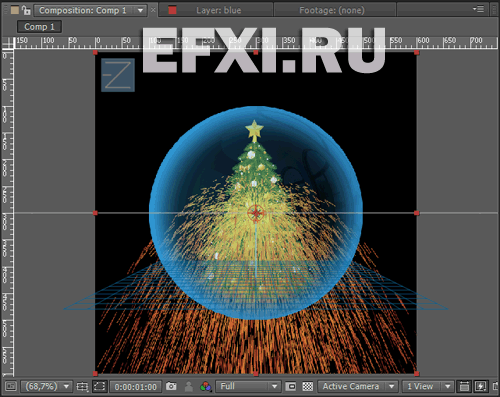Click the layer anchor point crosshair

(x=256, y=213)
